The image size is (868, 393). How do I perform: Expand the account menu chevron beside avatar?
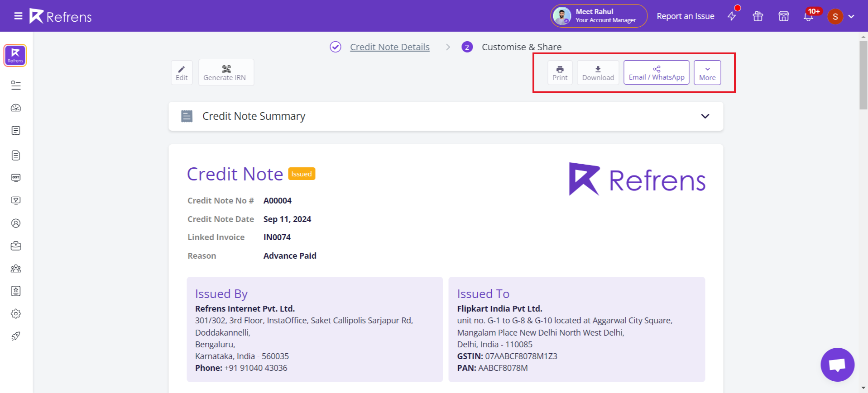coord(851,16)
